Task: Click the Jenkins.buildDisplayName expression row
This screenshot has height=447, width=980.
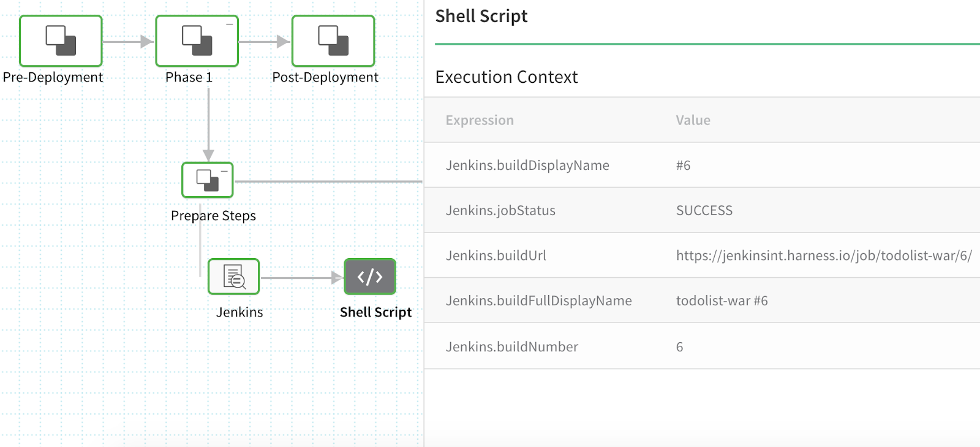Action: (702, 165)
